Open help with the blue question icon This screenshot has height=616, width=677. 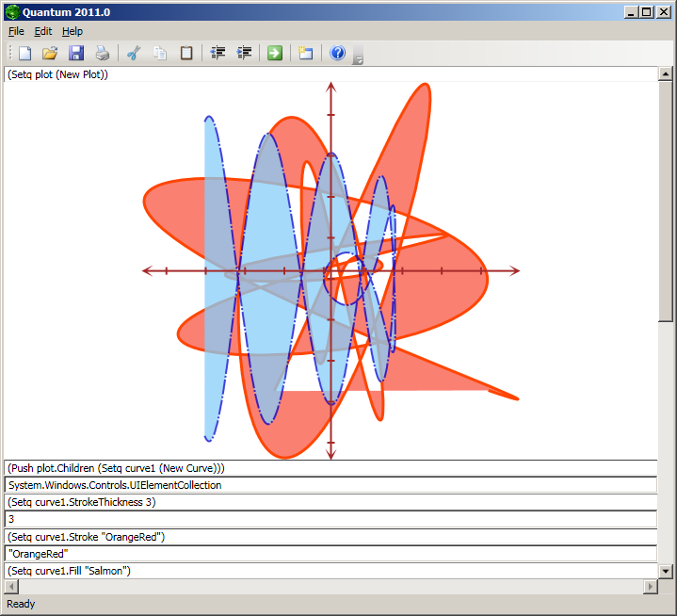point(337,53)
